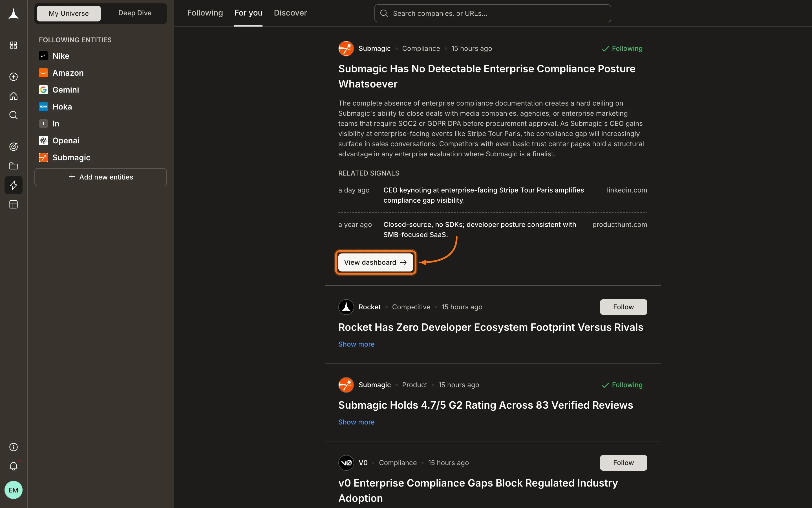Select the lightning bolt signals icon
The height and width of the screenshot is (508, 812).
pyautogui.click(x=14, y=185)
